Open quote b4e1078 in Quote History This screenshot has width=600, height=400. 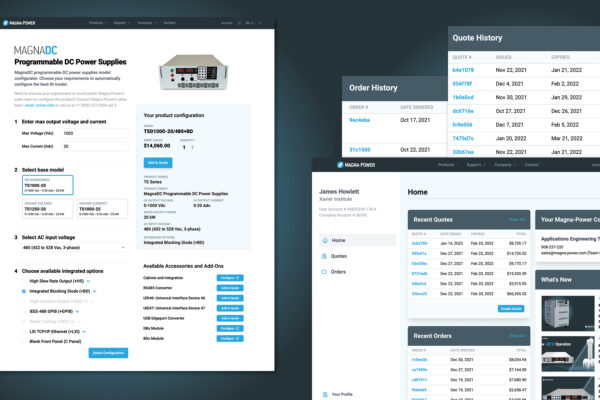[x=463, y=70]
